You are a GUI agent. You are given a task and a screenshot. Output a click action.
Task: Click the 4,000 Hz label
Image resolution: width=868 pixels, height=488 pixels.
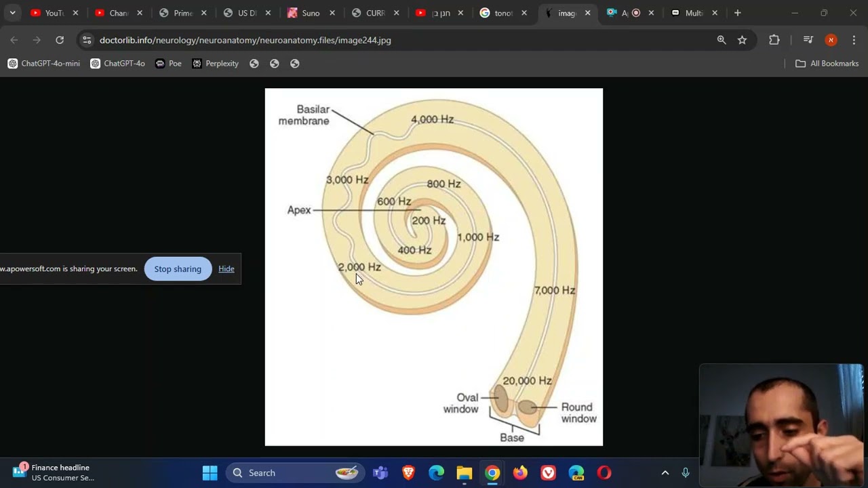[432, 119]
